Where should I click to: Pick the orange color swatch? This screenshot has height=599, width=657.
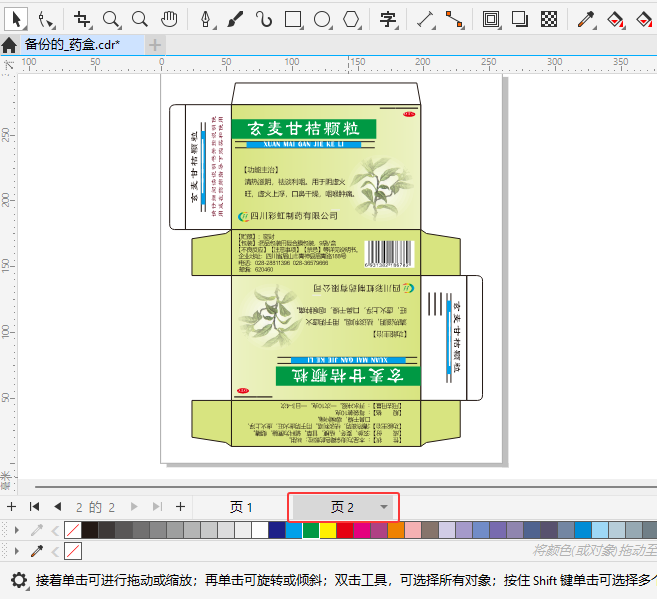click(396, 530)
